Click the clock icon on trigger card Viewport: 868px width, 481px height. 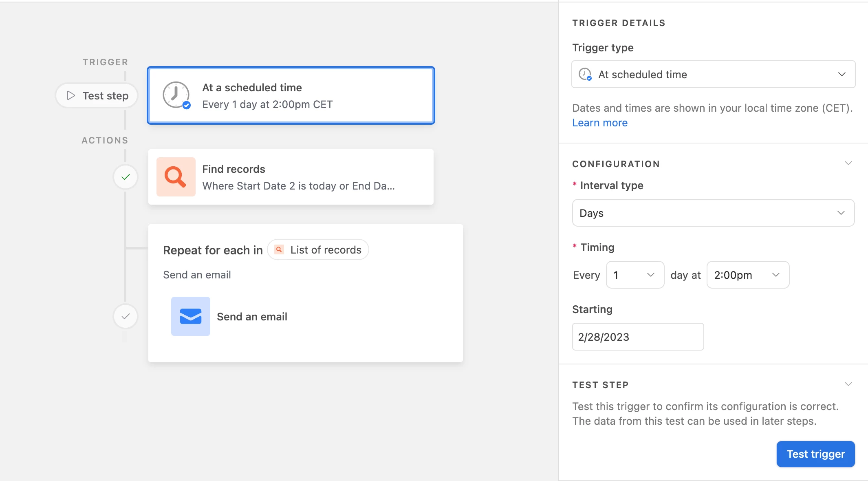tap(176, 95)
